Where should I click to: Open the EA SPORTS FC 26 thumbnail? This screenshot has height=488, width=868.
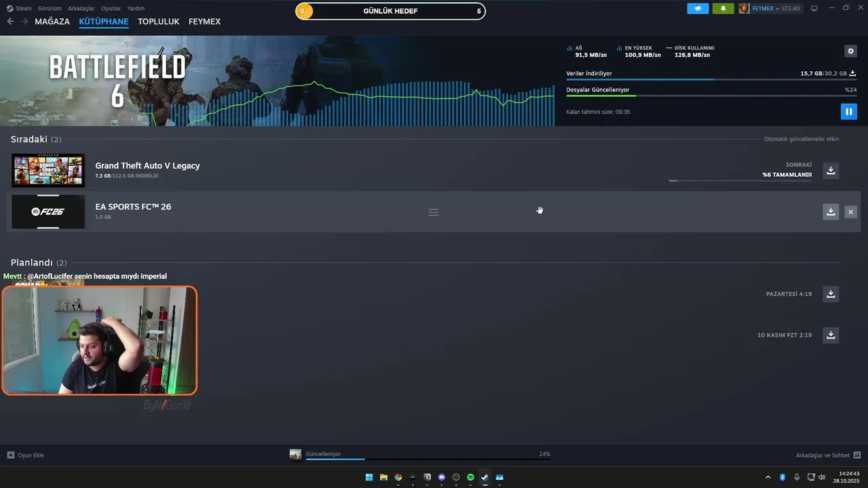click(x=48, y=211)
